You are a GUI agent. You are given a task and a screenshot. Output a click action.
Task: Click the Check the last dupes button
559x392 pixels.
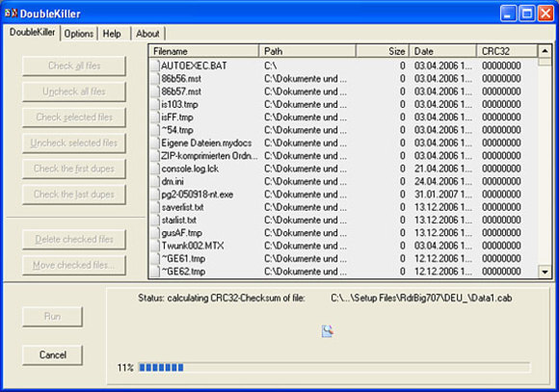(x=74, y=195)
